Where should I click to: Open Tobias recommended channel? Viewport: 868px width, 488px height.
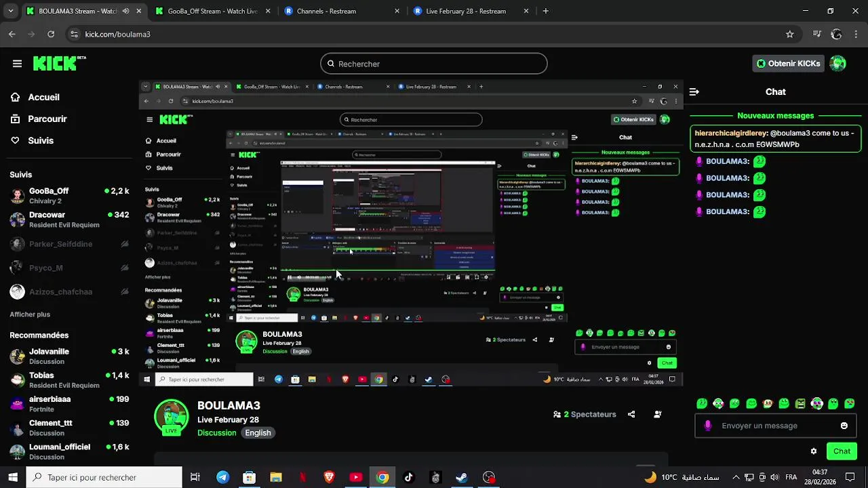(x=69, y=380)
